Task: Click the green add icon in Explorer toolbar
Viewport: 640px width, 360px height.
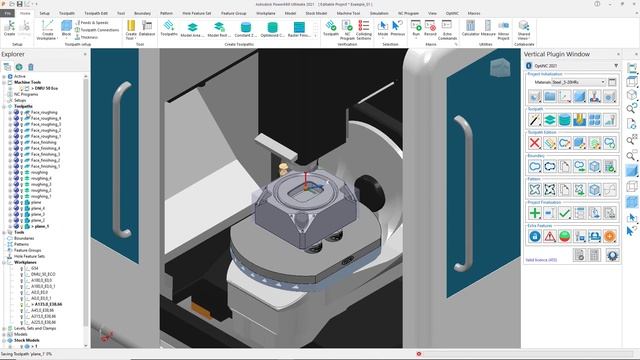Action: coord(19,67)
